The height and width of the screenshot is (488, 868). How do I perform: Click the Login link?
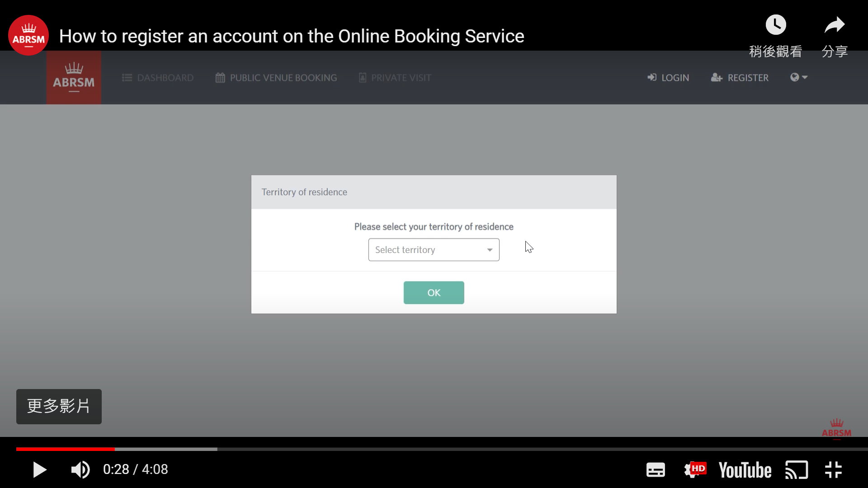point(668,78)
